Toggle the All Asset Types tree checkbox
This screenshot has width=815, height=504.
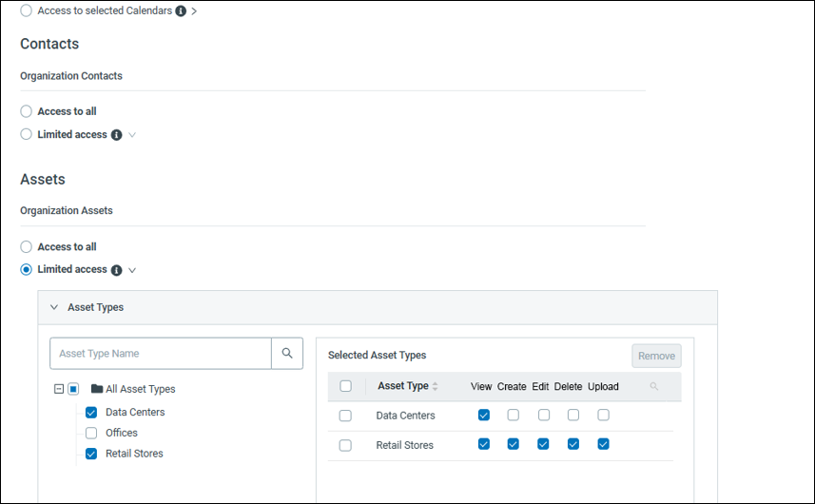coord(73,389)
